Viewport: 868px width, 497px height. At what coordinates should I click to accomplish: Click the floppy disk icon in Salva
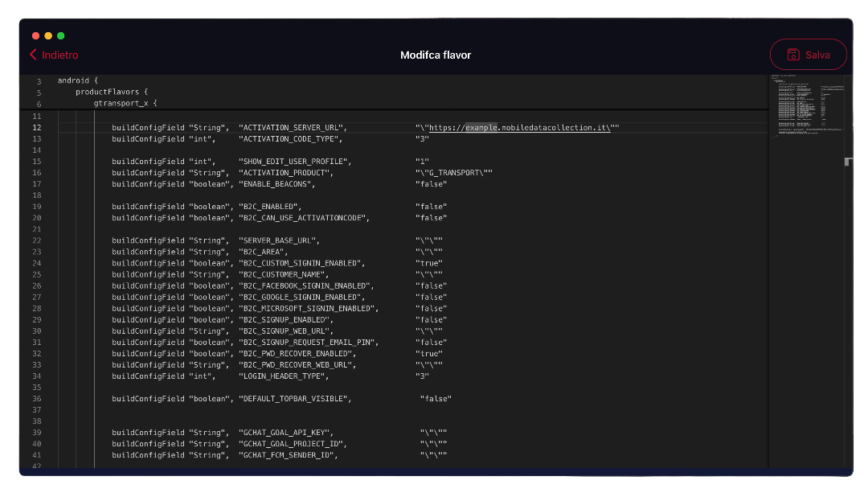click(x=792, y=55)
